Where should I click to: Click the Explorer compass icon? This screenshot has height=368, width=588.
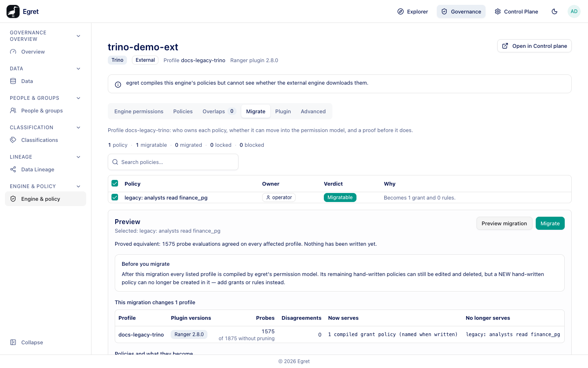(x=401, y=11)
